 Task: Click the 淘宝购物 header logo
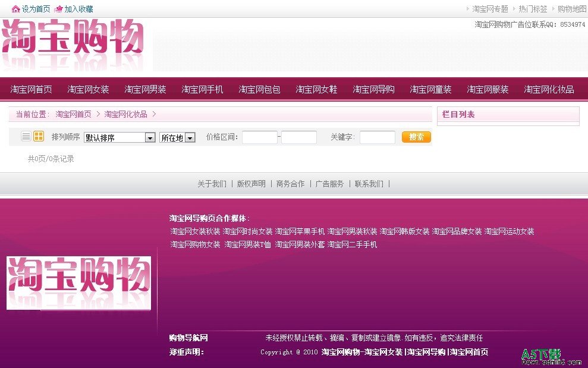pyautogui.click(x=74, y=45)
